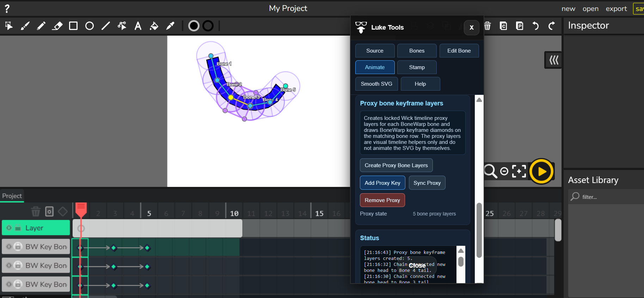Toggle lock on the green Layer
644x298 pixels.
(x=18, y=228)
